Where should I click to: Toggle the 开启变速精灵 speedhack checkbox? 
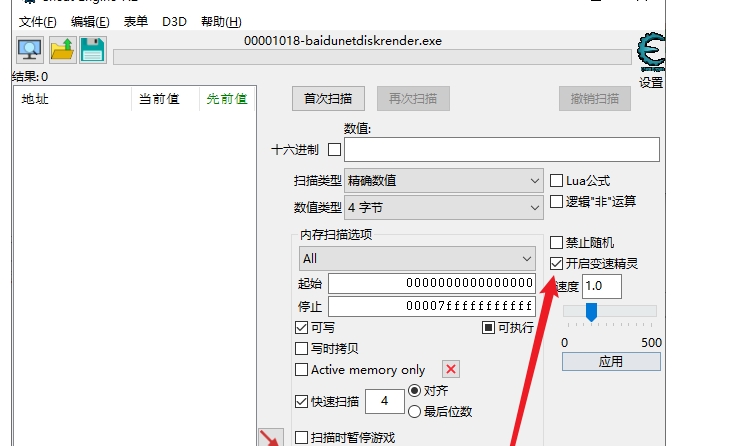click(557, 263)
